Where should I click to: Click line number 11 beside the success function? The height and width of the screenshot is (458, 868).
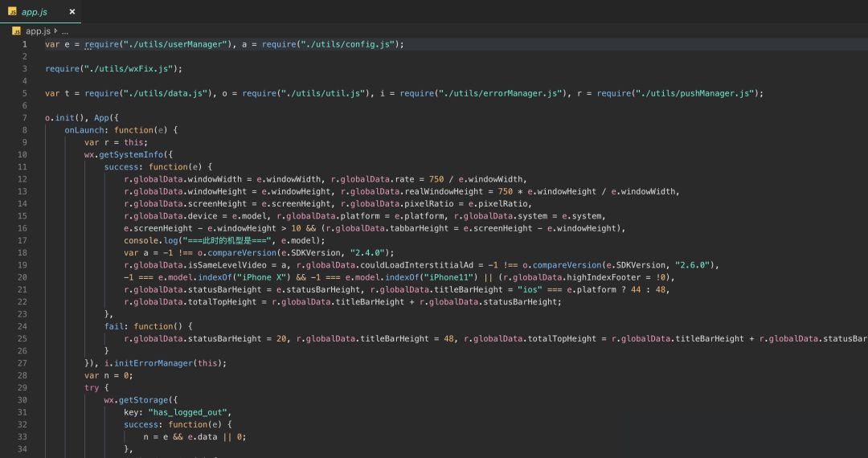tap(23, 166)
